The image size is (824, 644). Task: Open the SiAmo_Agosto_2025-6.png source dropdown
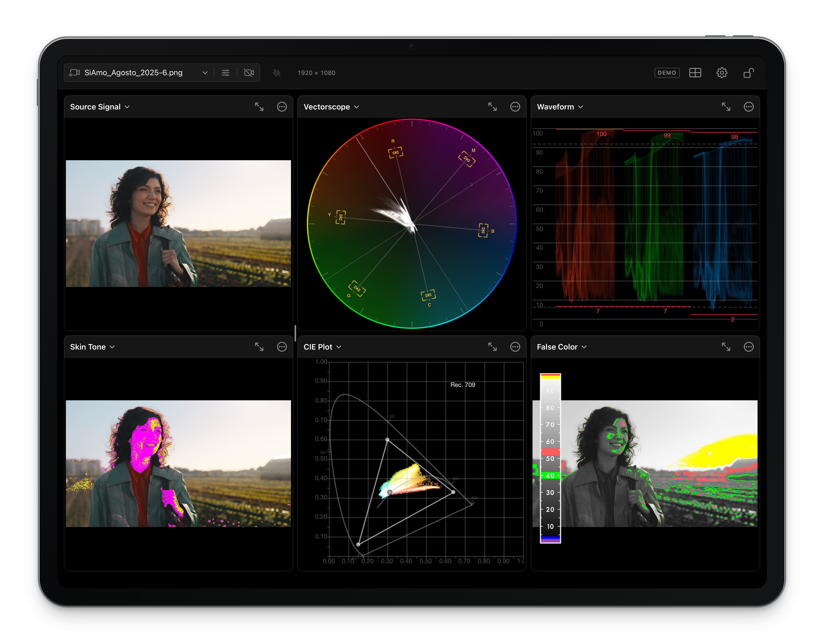(x=138, y=72)
